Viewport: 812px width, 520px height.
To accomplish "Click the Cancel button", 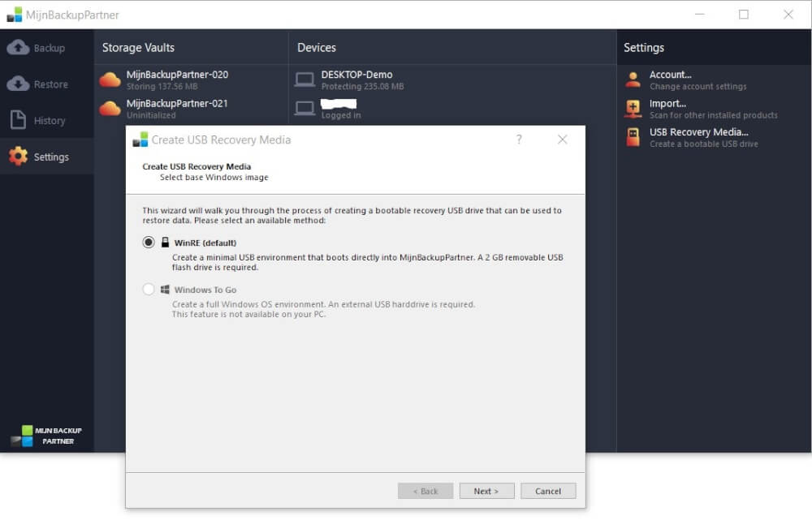I will point(548,491).
